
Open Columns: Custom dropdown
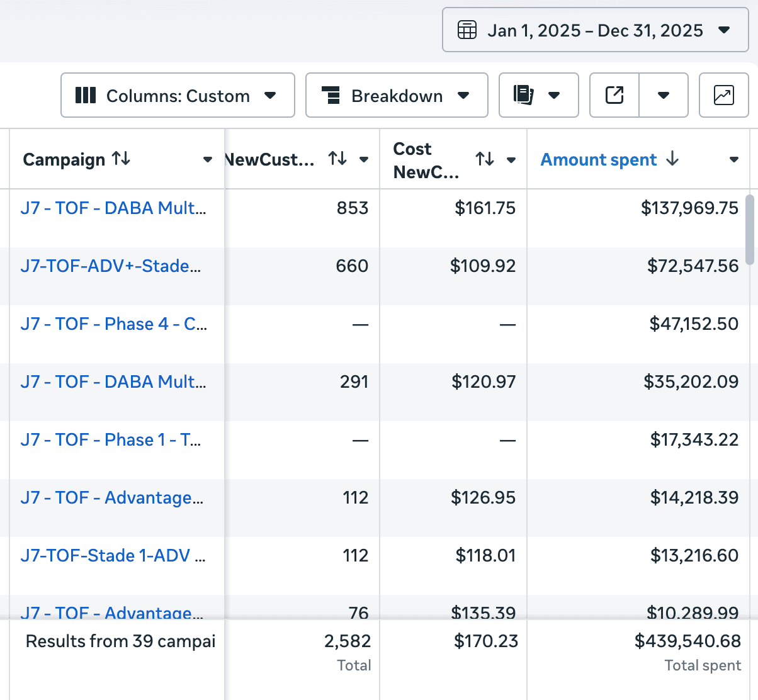[178, 96]
